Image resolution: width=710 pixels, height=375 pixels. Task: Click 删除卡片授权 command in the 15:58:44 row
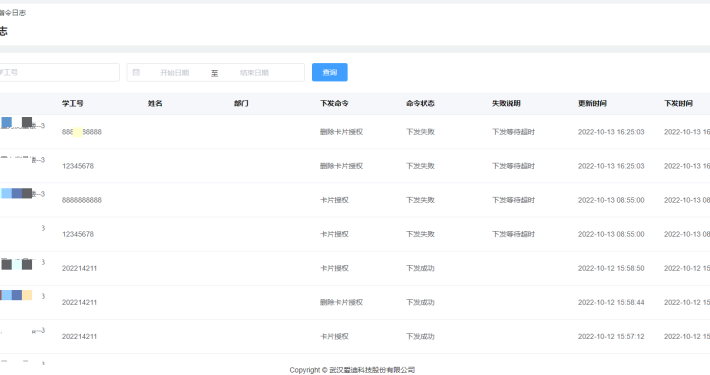click(x=341, y=302)
